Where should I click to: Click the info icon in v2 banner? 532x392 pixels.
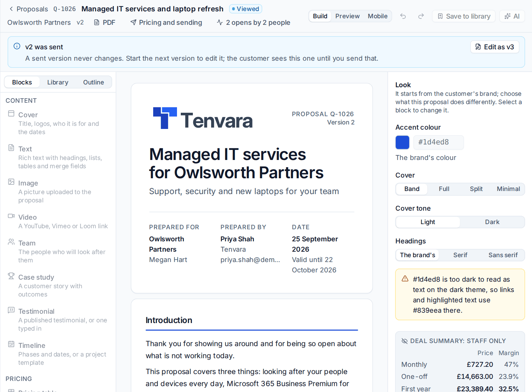[x=17, y=46]
